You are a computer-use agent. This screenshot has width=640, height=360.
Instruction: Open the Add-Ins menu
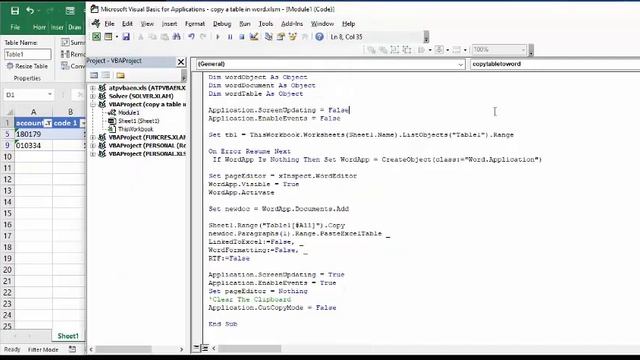point(292,24)
